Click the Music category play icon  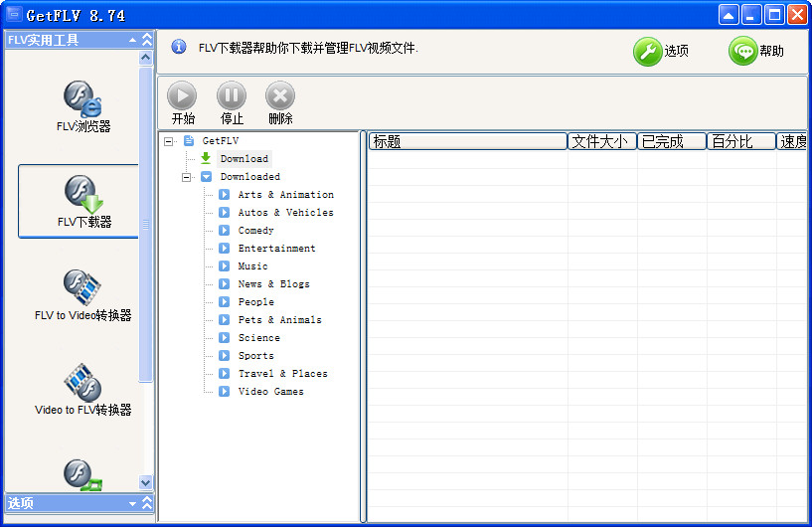(225, 265)
